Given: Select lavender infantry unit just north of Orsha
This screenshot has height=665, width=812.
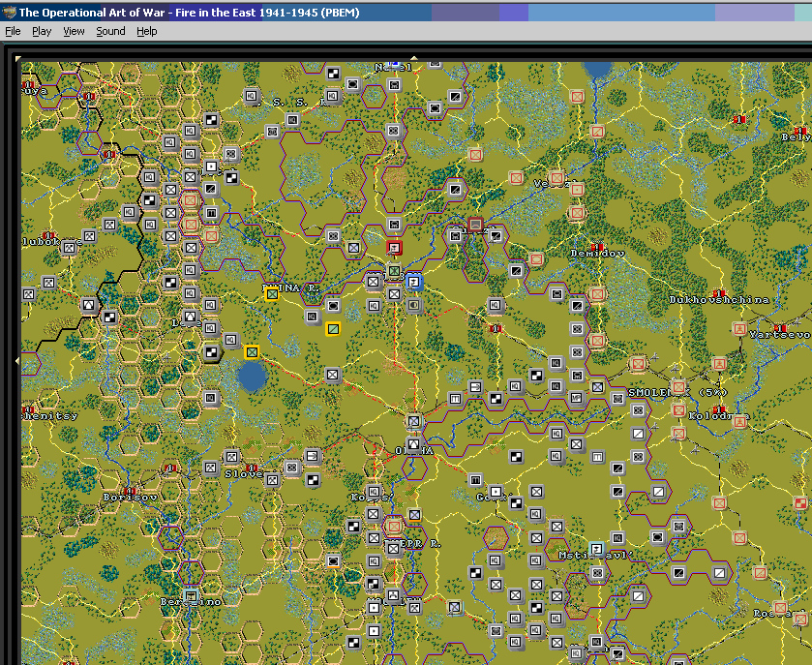Looking at the screenshot, I should pos(414,421).
